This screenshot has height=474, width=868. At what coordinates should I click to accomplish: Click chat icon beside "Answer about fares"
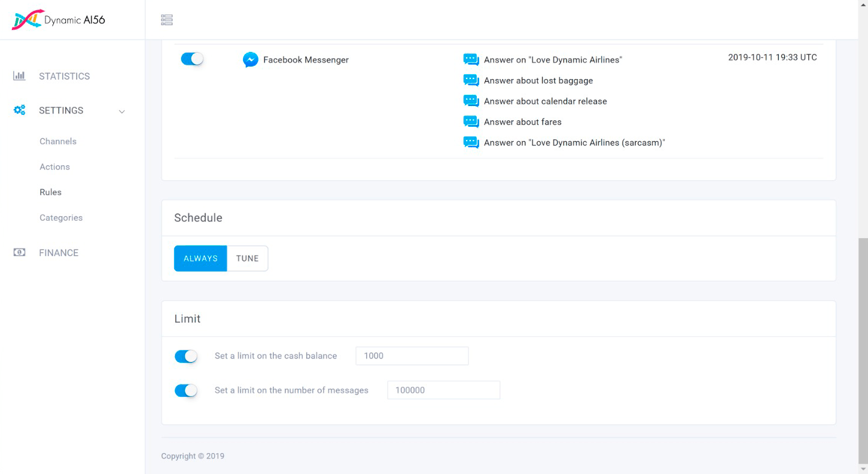(471, 122)
